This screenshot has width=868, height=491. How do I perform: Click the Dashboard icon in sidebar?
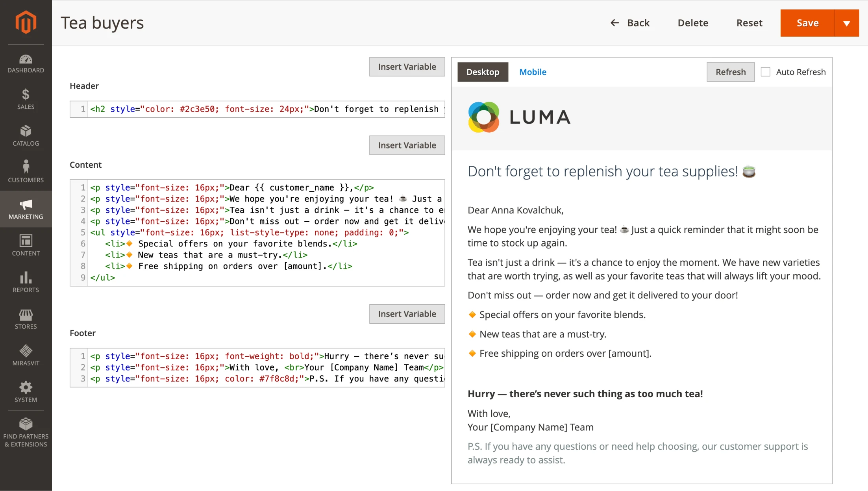pyautogui.click(x=26, y=59)
